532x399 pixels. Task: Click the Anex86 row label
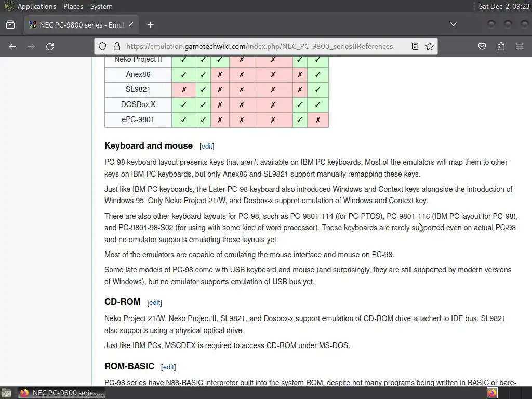(x=138, y=74)
